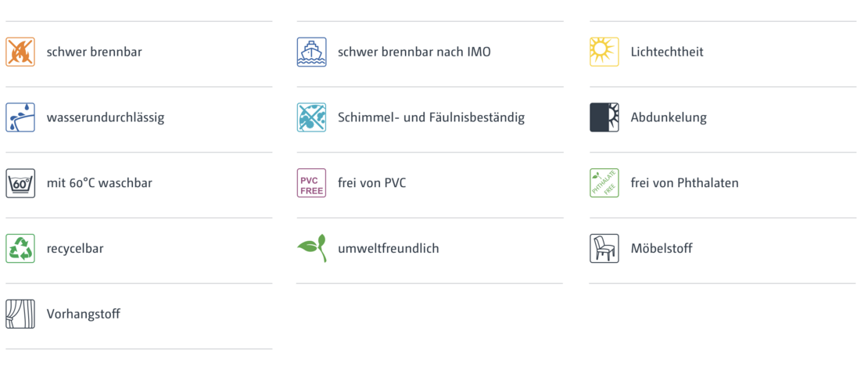868x385 pixels.
Task: Click the green recycling arrows icon
Action: point(20,248)
